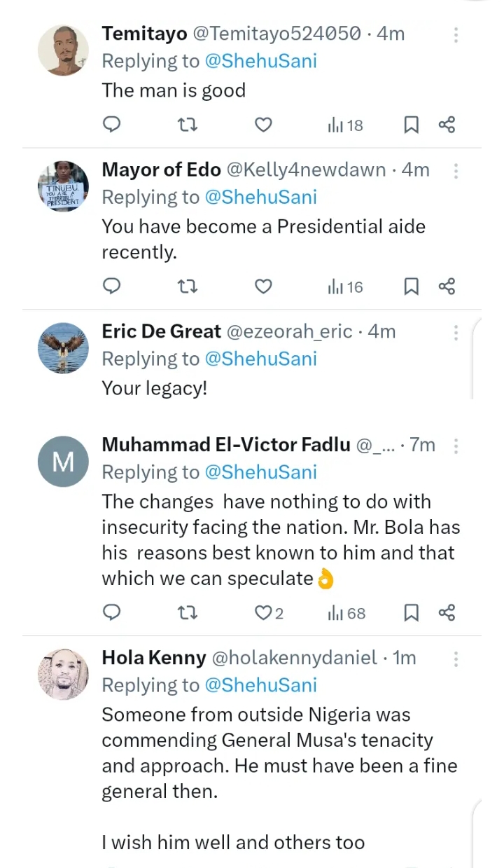Open more options for Mayor of Edo's tweet
504x868 pixels.
tap(456, 171)
